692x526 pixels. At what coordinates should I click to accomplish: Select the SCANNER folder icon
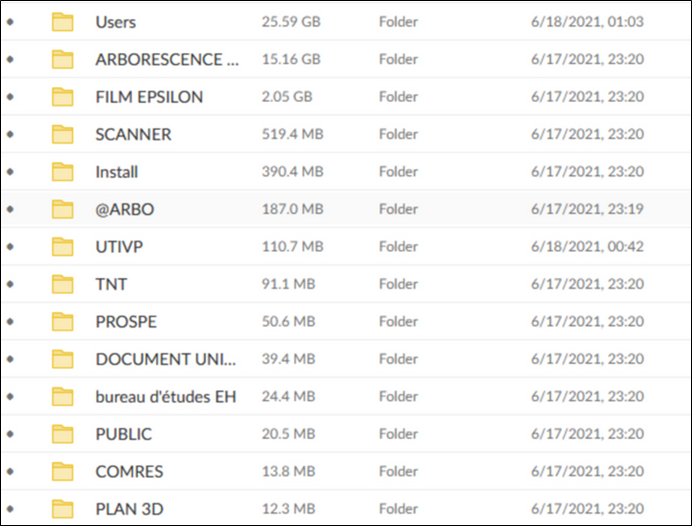(62, 135)
